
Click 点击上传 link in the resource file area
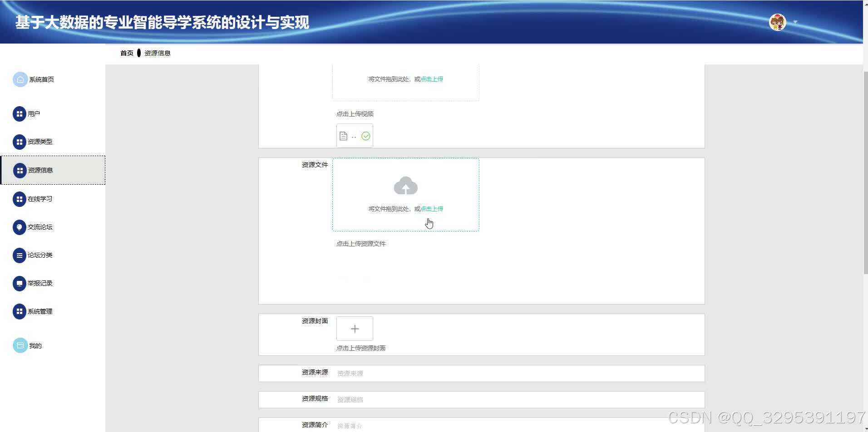[431, 208]
